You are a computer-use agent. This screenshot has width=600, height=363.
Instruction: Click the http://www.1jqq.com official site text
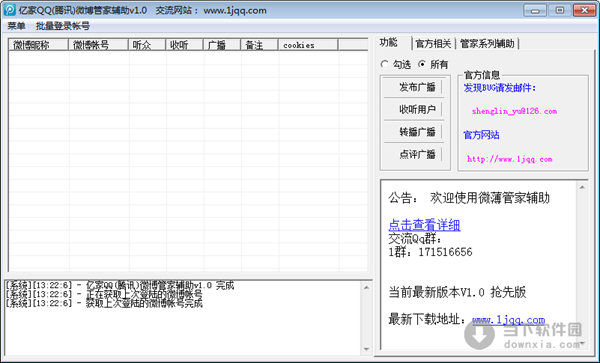click(x=509, y=159)
